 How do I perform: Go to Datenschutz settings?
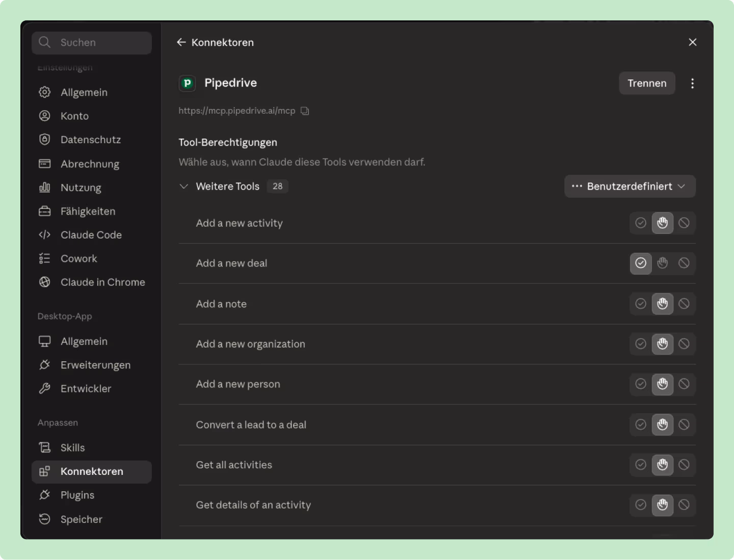point(92,140)
